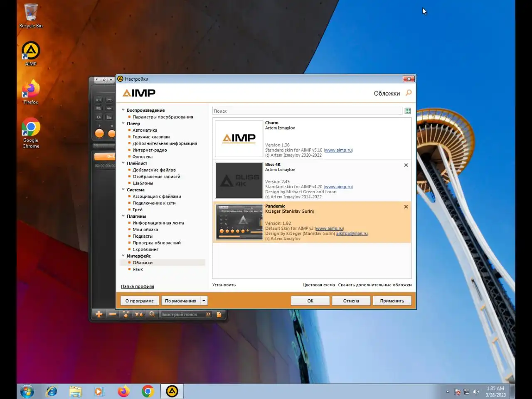The height and width of the screenshot is (399, 532).
Task: Open Фонотека settings page
Action: (143, 157)
